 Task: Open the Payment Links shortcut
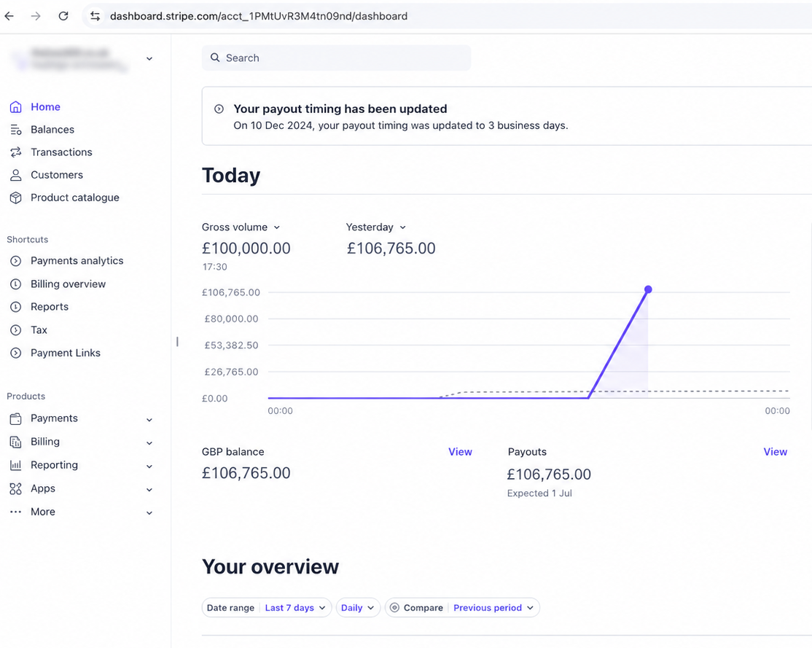click(66, 353)
